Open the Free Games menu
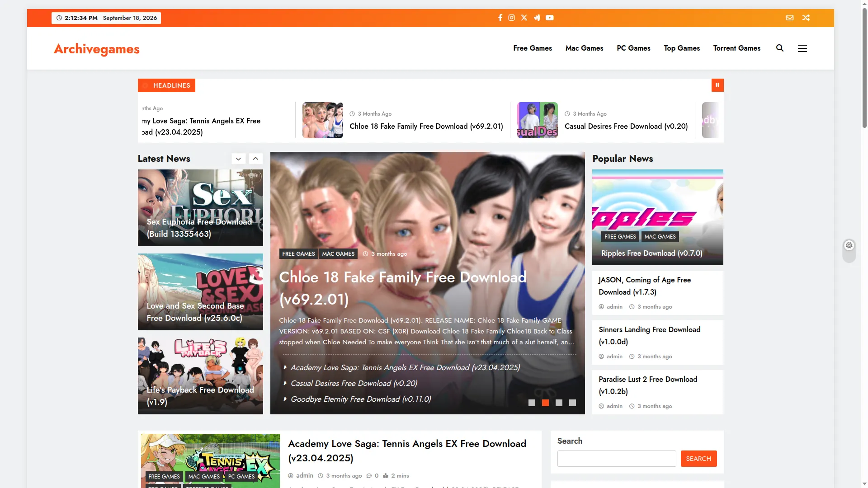 (533, 48)
